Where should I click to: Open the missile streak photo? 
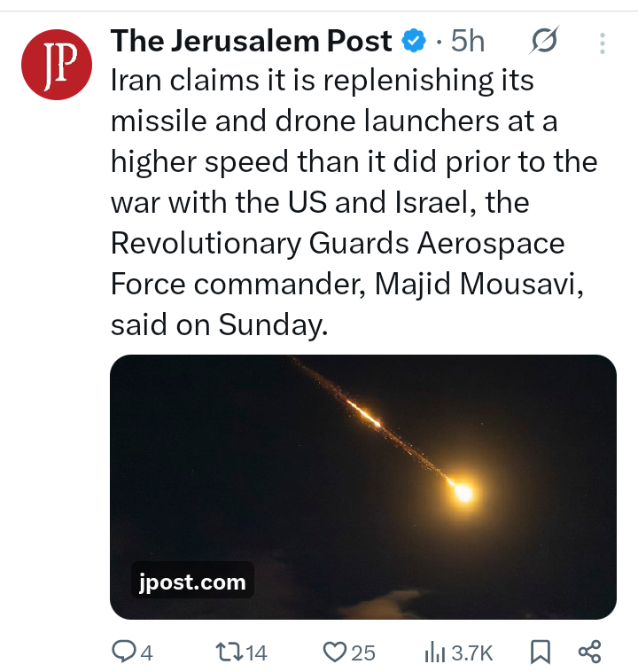click(x=362, y=461)
